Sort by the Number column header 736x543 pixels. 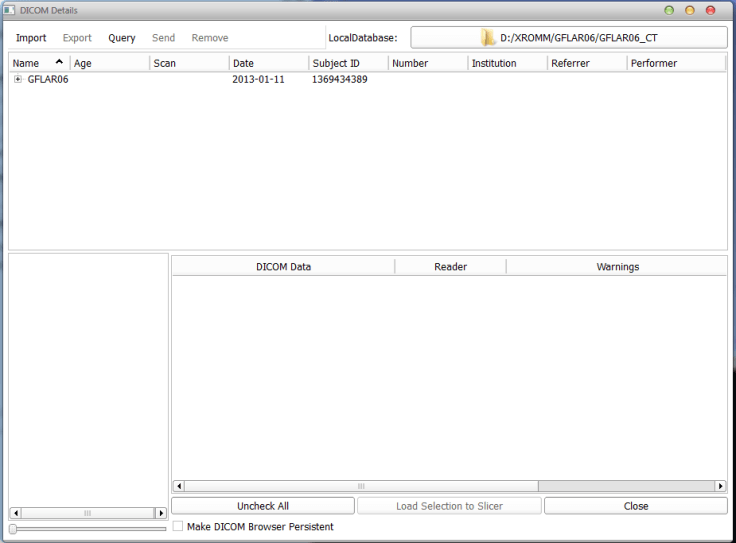tap(428, 63)
